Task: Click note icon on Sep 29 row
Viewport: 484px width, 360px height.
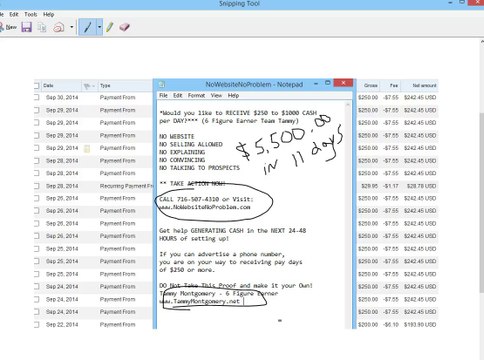Action: point(87,148)
